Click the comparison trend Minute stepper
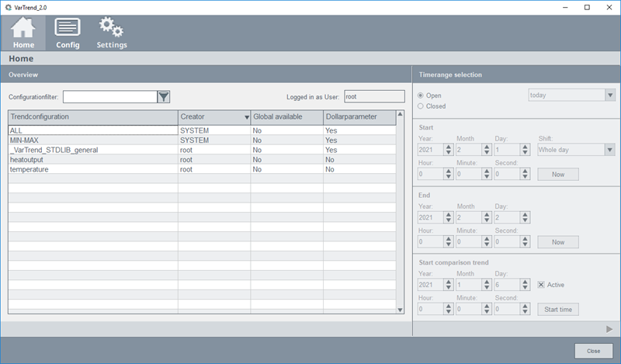 point(487,309)
